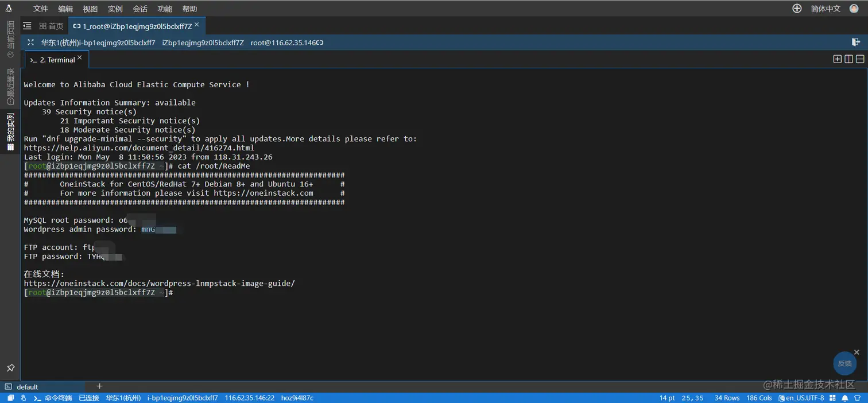Open the 功能 menu
The height and width of the screenshot is (403, 868).
pos(165,9)
